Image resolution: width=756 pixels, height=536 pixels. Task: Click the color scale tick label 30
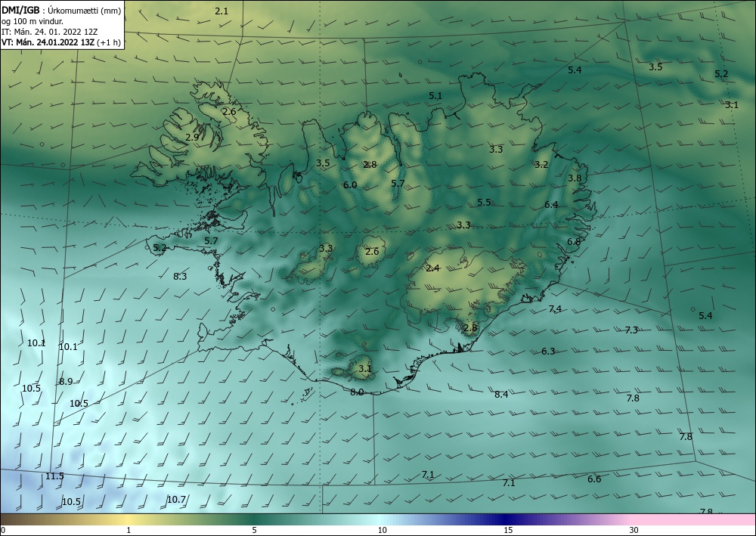(634, 530)
